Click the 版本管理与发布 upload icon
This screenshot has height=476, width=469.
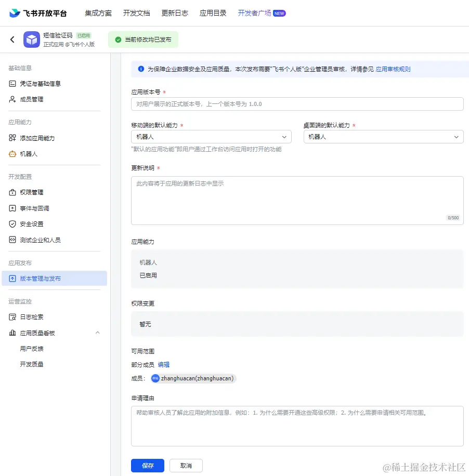[x=12, y=279]
